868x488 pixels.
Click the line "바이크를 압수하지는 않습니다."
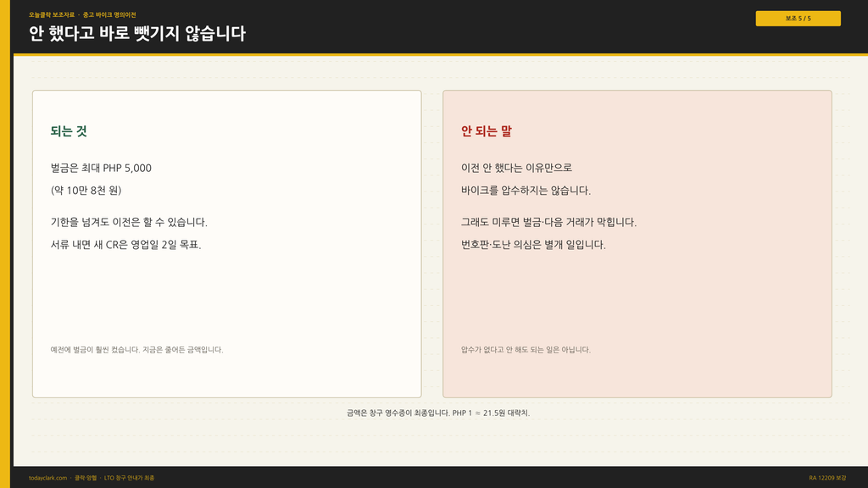[526, 191]
